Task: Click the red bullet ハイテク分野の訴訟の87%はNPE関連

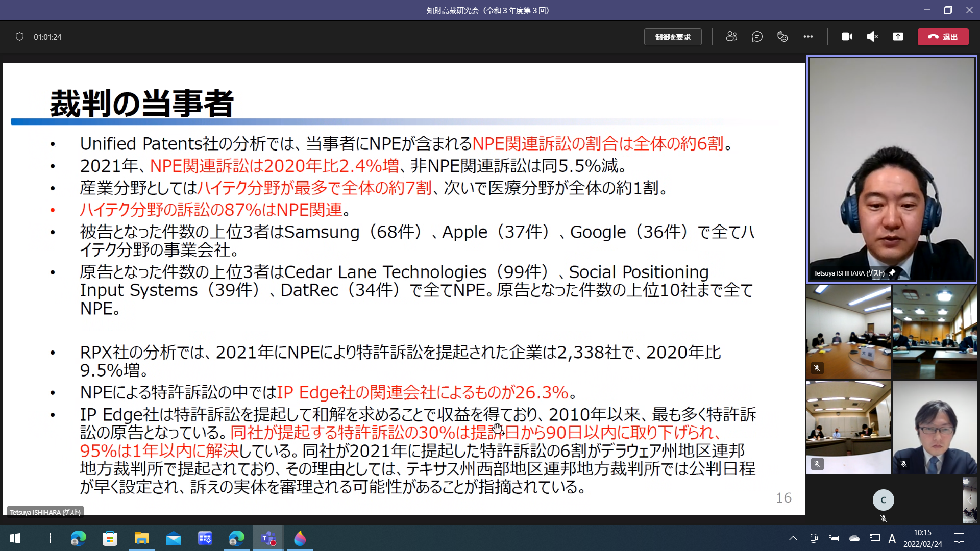Action: click(x=211, y=210)
